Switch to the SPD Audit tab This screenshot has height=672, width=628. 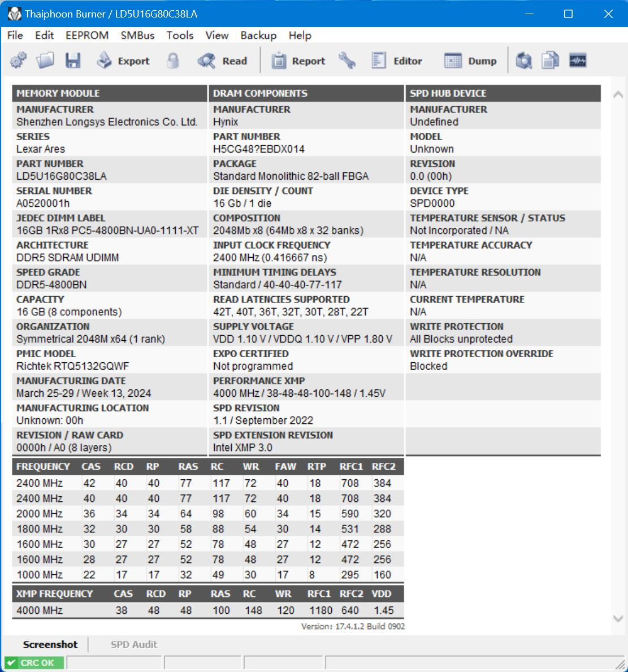pyautogui.click(x=134, y=644)
